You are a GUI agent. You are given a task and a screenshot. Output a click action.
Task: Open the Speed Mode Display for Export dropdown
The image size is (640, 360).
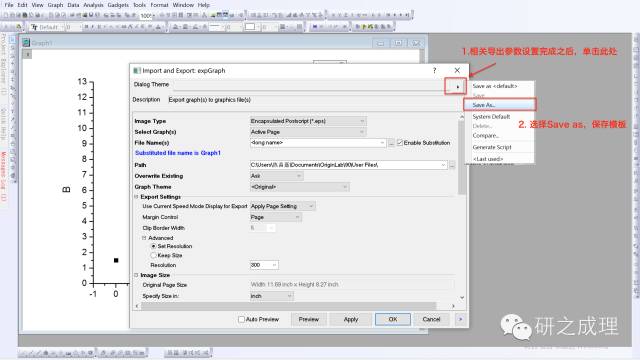coord(282,206)
